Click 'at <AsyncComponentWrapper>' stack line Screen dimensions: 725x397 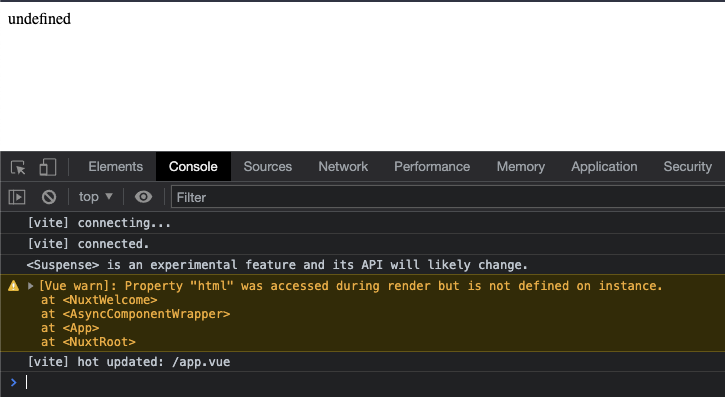pyautogui.click(x=135, y=314)
